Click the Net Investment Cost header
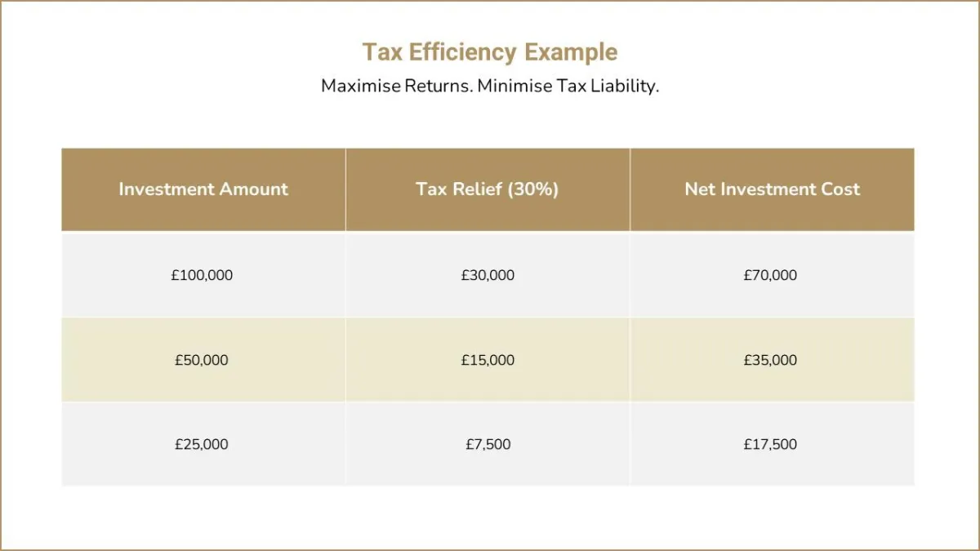This screenshot has height=551, width=980. click(772, 189)
